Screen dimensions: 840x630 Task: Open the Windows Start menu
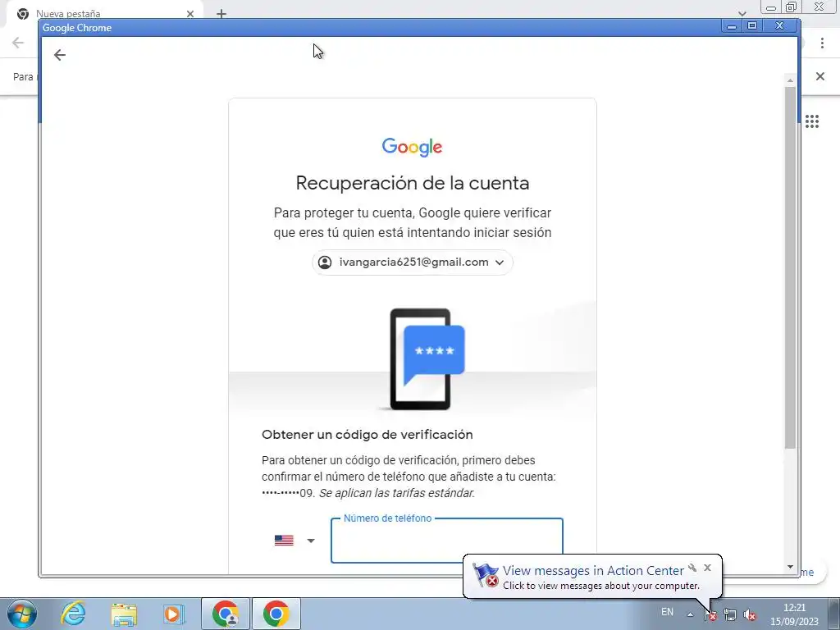click(x=22, y=614)
